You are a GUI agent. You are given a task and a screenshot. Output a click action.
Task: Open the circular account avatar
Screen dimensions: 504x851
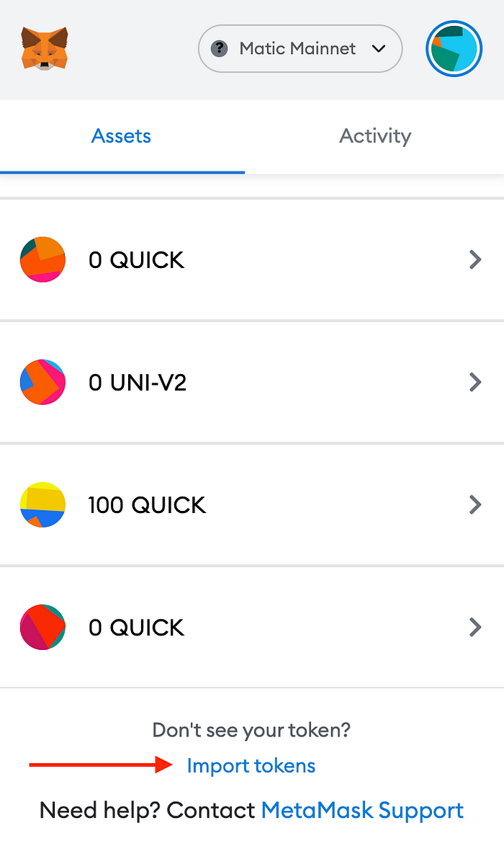tap(454, 48)
